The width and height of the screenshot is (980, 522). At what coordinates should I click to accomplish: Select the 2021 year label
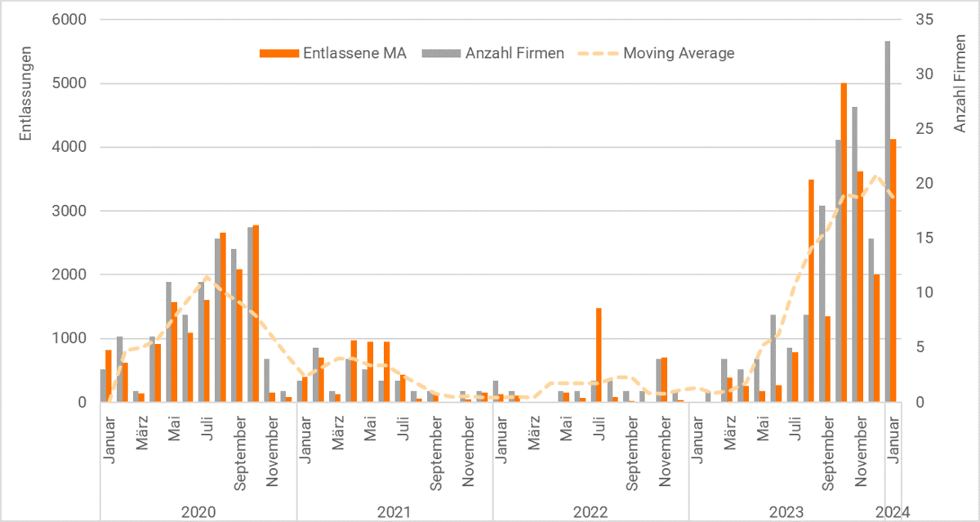[x=394, y=512]
